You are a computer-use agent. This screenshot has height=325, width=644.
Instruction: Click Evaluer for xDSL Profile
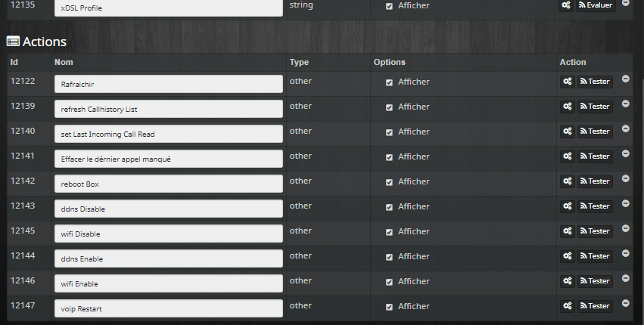596,5
